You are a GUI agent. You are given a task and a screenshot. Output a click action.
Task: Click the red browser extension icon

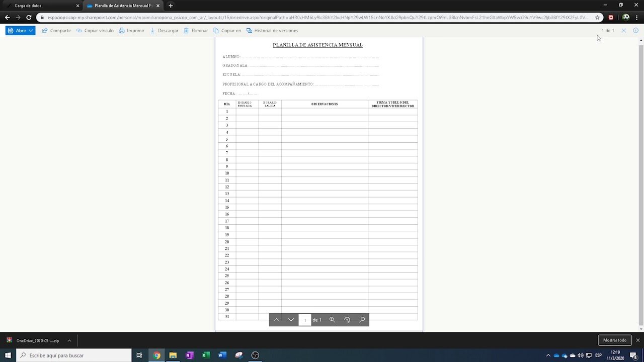[611, 17]
